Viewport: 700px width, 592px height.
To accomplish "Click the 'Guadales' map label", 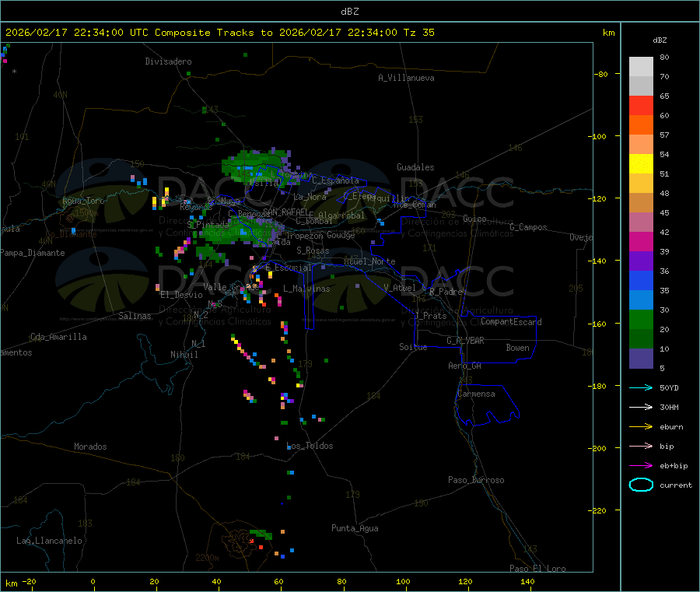I will coord(415,167).
